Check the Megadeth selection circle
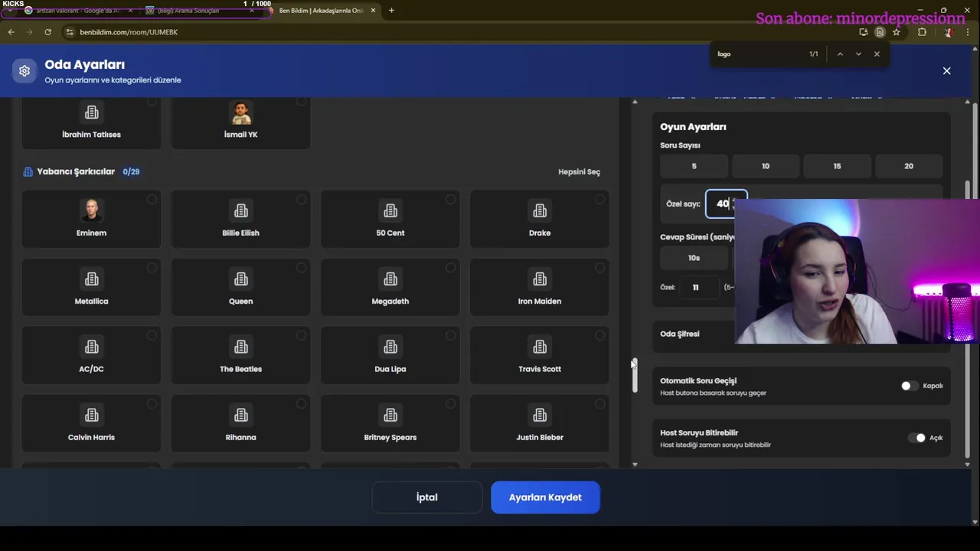 (450, 268)
